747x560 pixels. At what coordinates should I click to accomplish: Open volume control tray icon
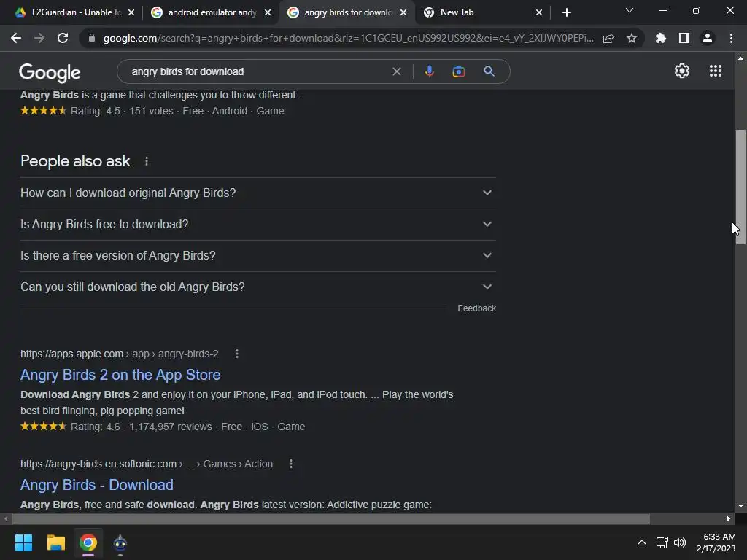coord(680,542)
